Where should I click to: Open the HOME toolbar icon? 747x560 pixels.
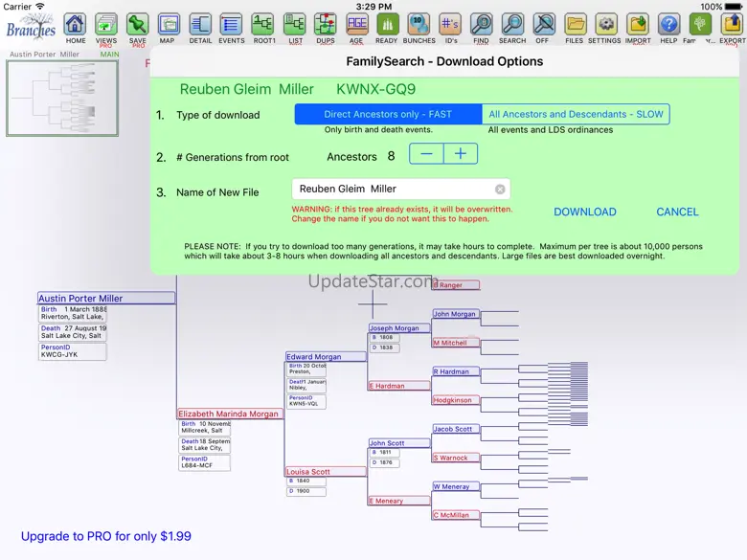pos(76,25)
